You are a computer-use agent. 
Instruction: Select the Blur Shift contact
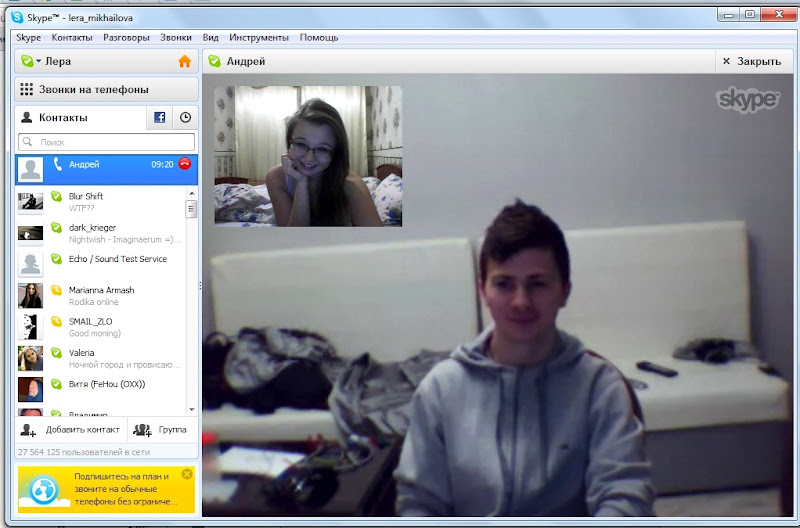click(100, 202)
